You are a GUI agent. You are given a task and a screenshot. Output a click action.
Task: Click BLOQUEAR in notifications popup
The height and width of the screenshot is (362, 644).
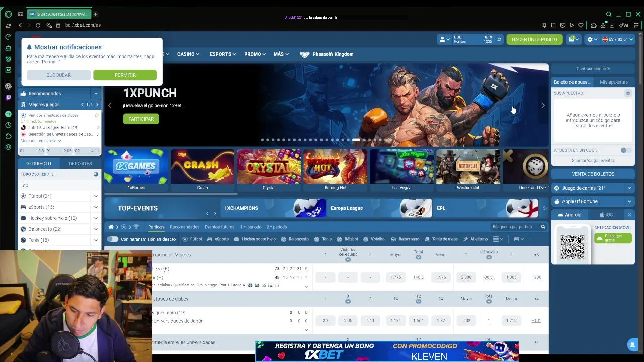click(58, 75)
